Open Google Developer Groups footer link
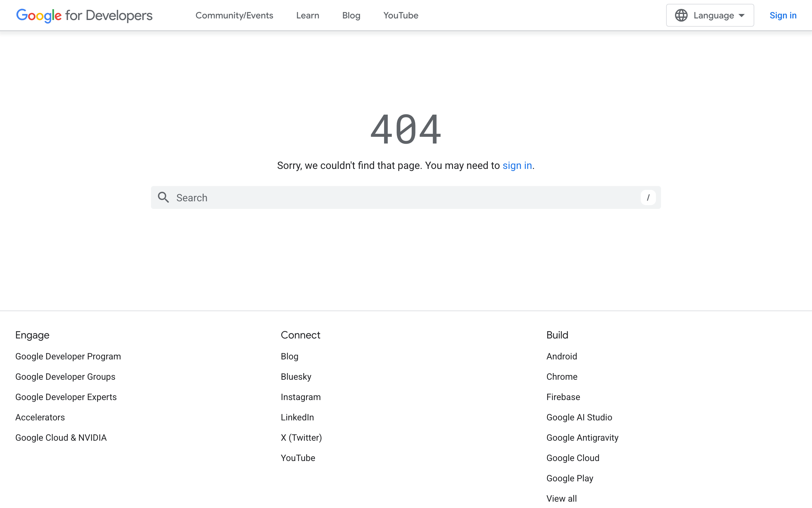Viewport: 812px width, 508px height. 65,377
